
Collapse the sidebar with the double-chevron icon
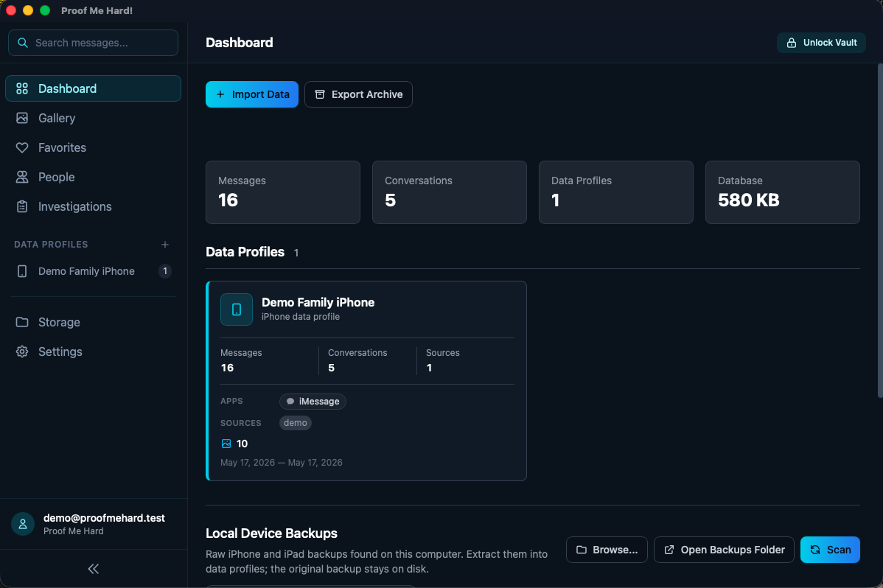point(94,569)
